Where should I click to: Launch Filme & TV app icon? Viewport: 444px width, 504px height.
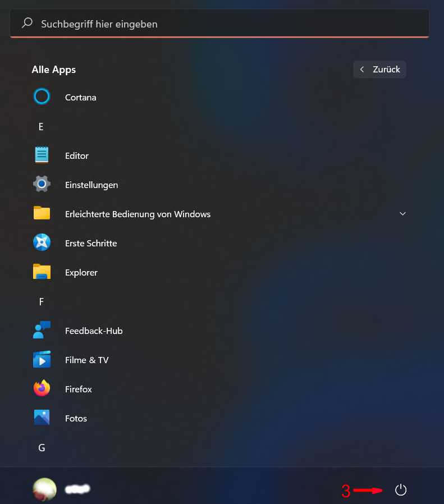[x=42, y=359]
